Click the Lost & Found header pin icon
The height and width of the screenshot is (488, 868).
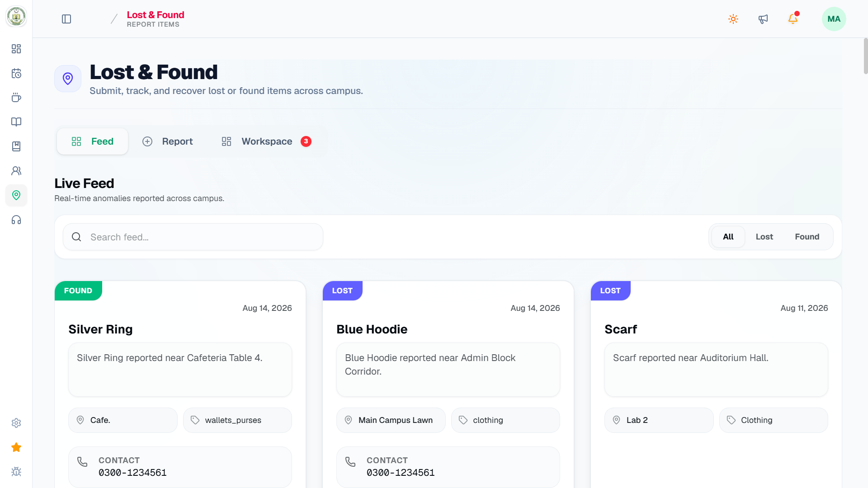click(68, 79)
